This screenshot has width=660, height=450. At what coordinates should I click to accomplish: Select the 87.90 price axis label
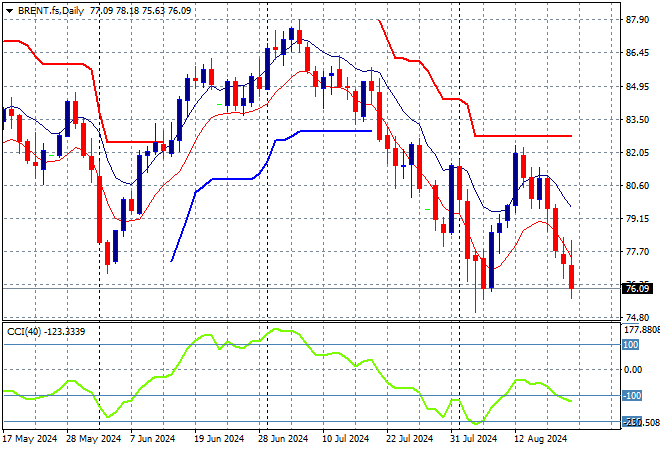(x=637, y=20)
